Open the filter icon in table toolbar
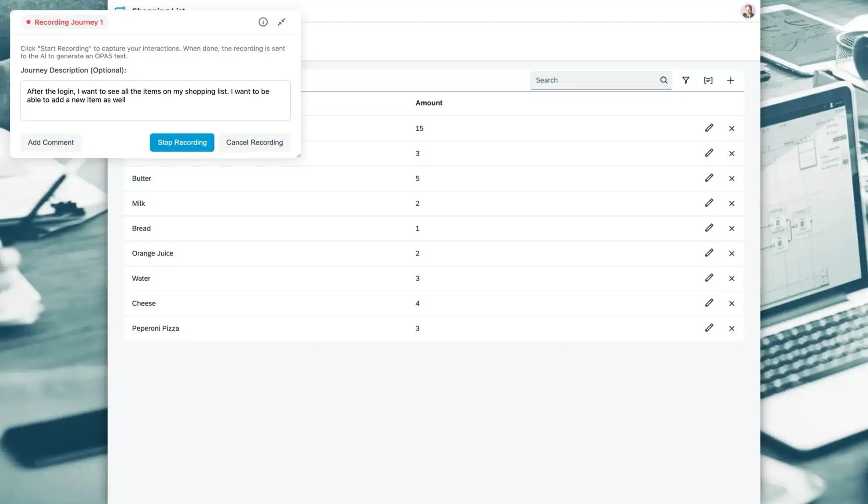The width and height of the screenshot is (868, 504). [x=686, y=80]
